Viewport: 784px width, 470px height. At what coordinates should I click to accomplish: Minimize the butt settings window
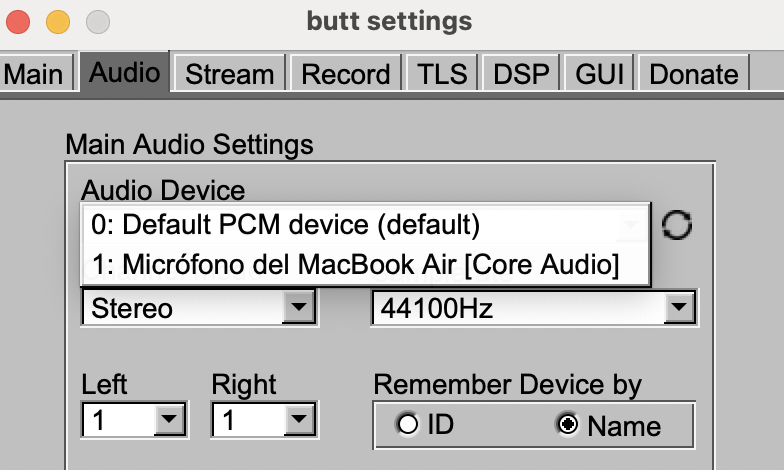[59, 20]
